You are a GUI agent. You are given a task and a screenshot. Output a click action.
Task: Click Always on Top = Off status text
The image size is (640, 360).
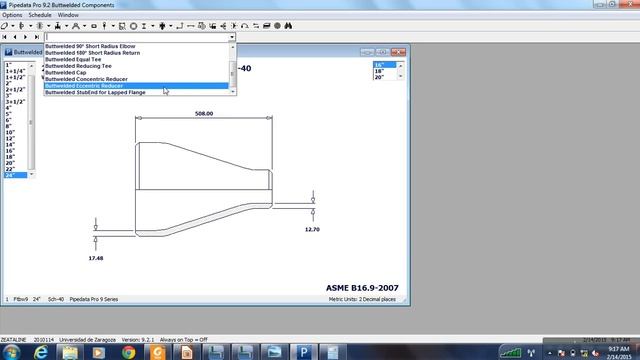tap(183, 340)
